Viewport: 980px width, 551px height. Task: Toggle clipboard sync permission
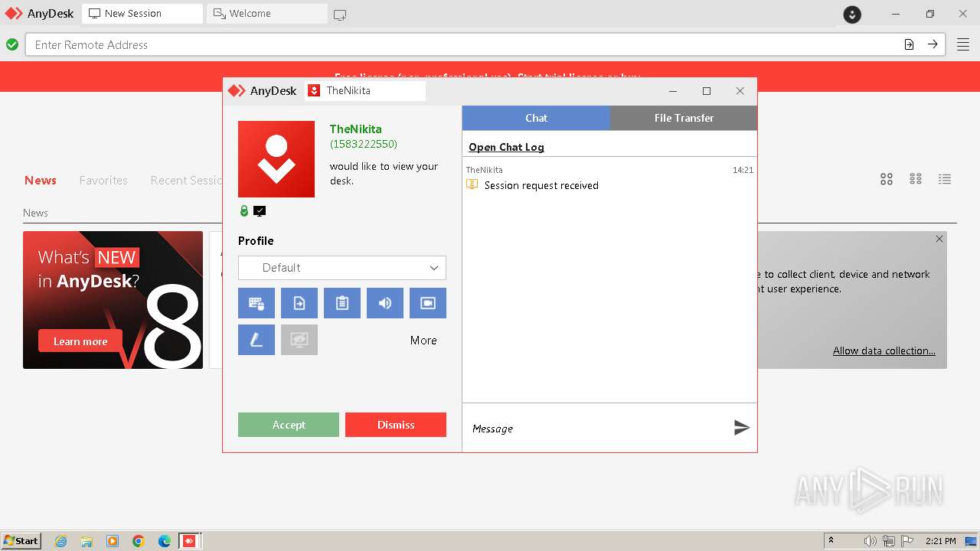(342, 303)
